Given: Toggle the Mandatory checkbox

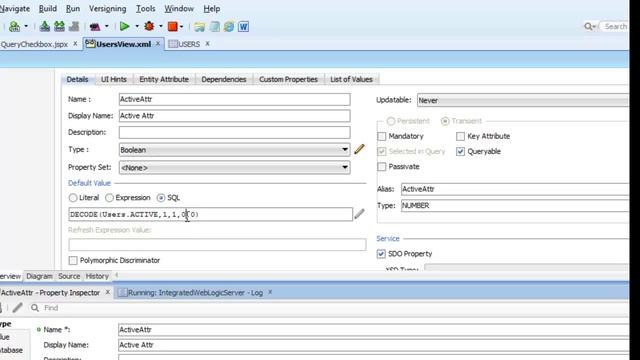Looking at the screenshot, I should (x=382, y=136).
